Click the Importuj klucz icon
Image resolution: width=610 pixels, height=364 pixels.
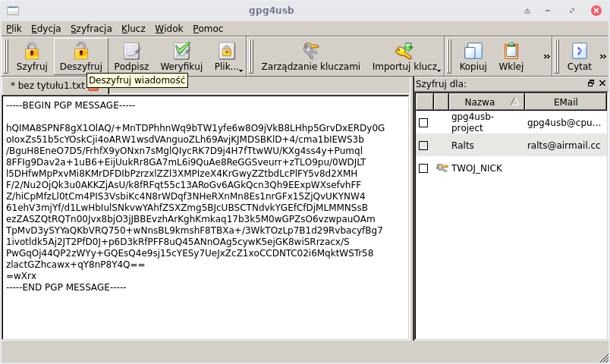click(x=404, y=51)
